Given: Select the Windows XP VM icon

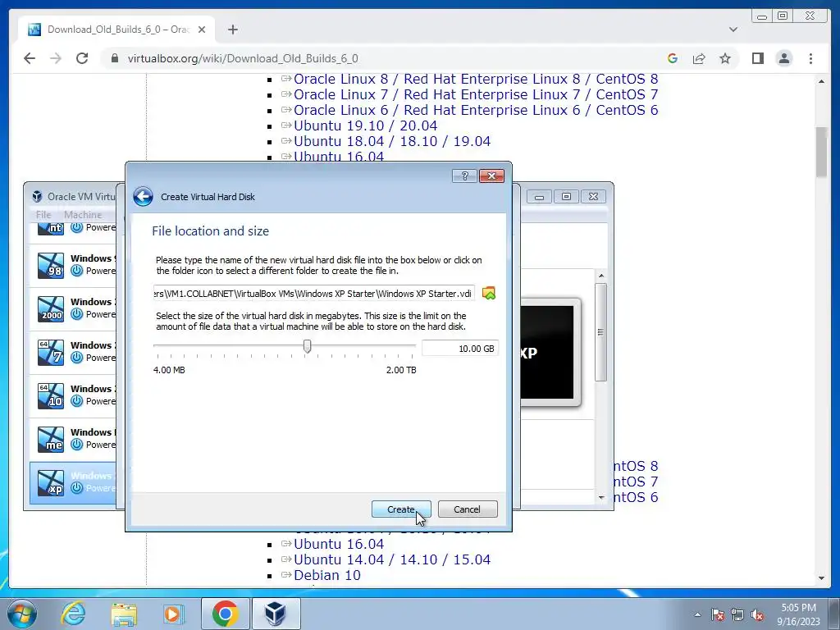Looking at the screenshot, I should pyautogui.click(x=51, y=482).
